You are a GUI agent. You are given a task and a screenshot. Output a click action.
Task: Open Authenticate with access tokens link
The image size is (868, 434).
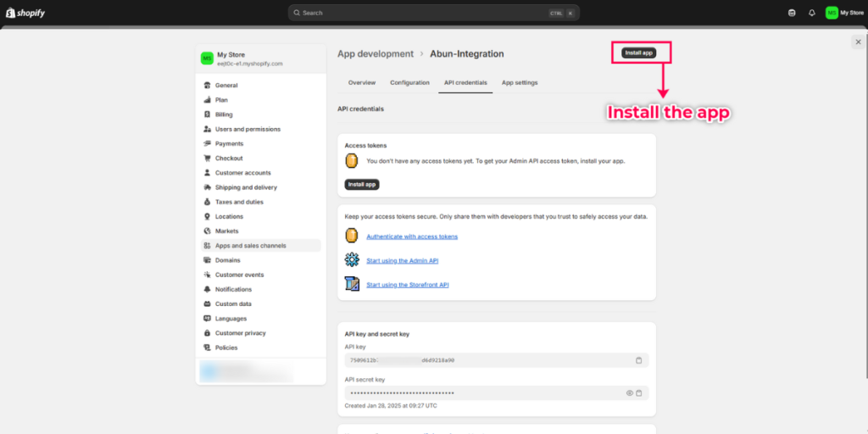pyautogui.click(x=412, y=236)
